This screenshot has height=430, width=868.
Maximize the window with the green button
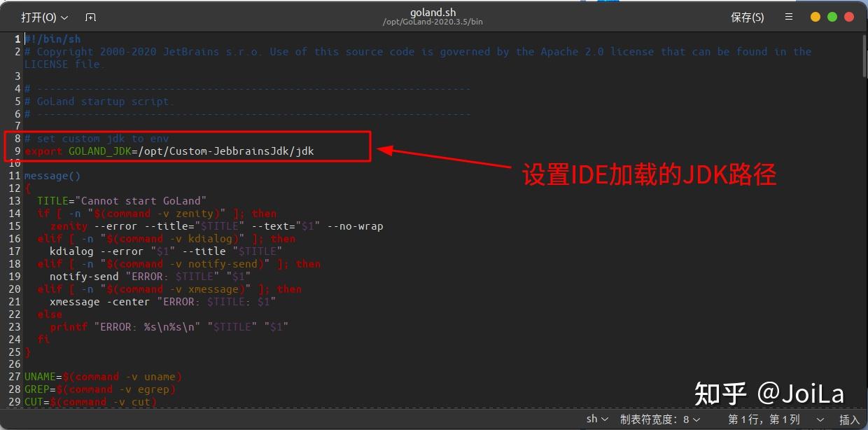tap(832, 17)
